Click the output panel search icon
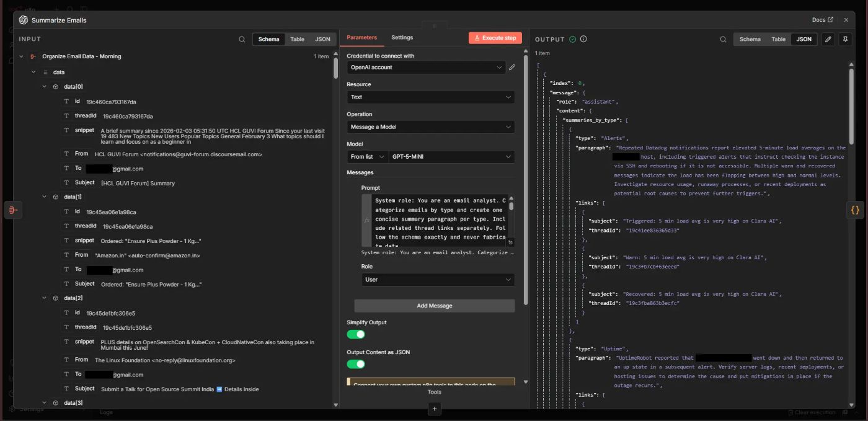The width and height of the screenshot is (868, 421). [723, 39]
